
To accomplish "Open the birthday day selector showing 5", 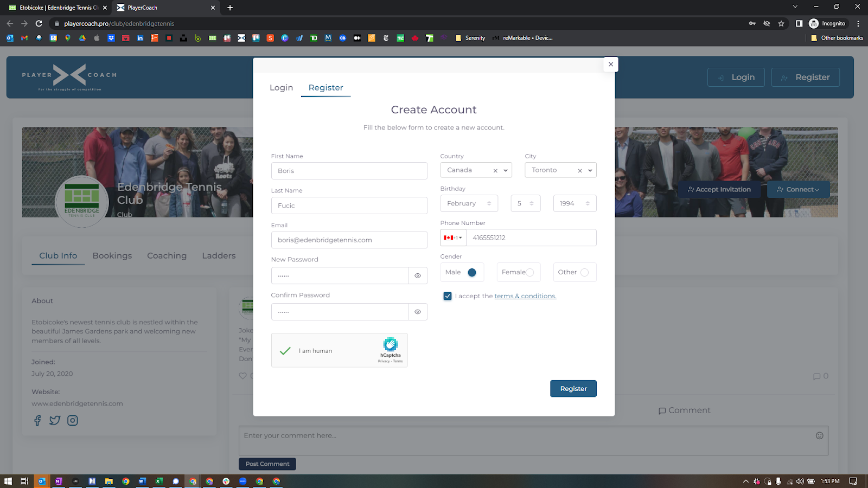I will tap(526, 203).
